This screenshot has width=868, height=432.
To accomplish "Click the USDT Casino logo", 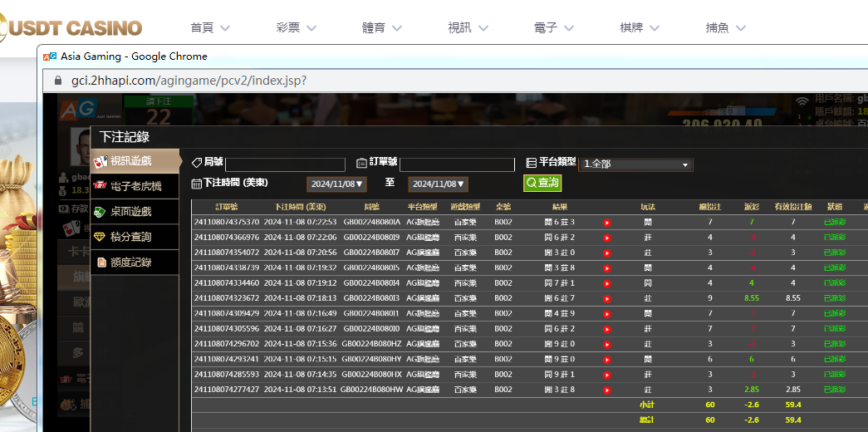I will click(x=71, y=27).
